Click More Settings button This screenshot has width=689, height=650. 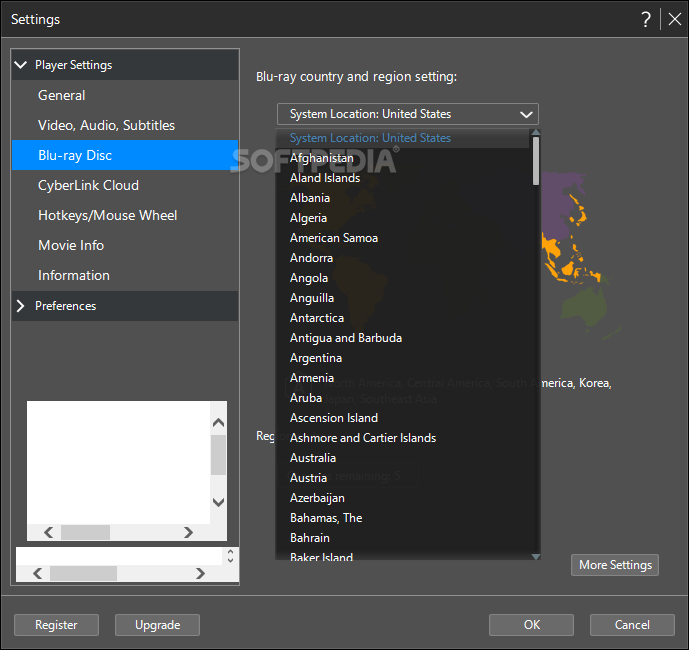(615, 565)
